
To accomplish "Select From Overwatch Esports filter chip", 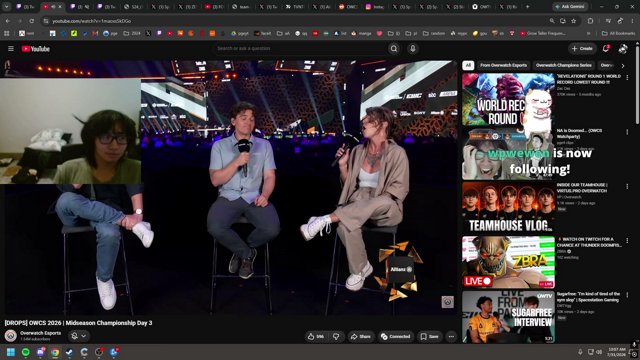I will click(503, 65).
